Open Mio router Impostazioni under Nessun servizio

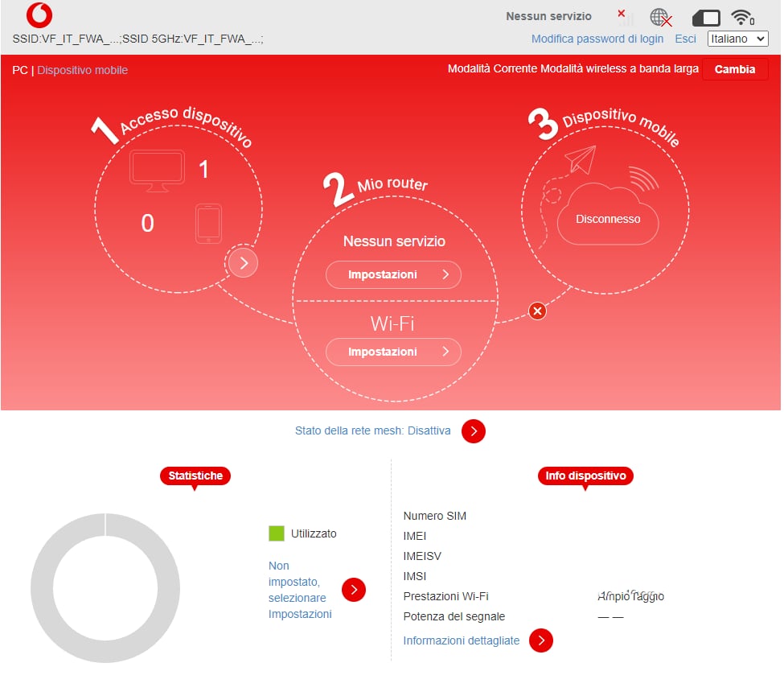pyautogui.click(x=393, y=274)
